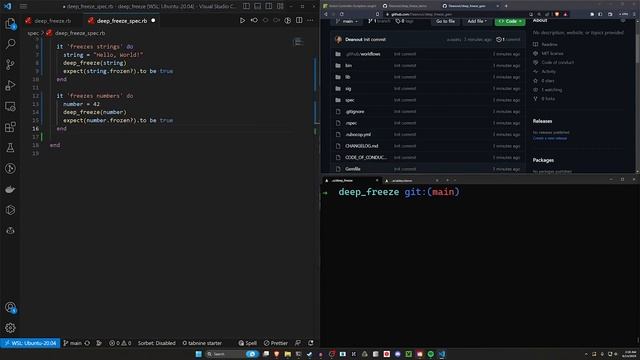This screenshot has width=640, height=360.
Task: Click the main branch in status bar
Action: (72, 343)
